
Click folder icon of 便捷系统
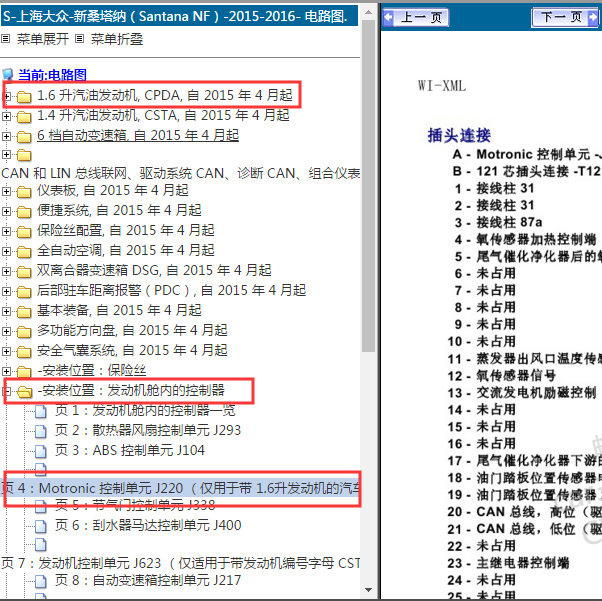click(x=24, y=212)
